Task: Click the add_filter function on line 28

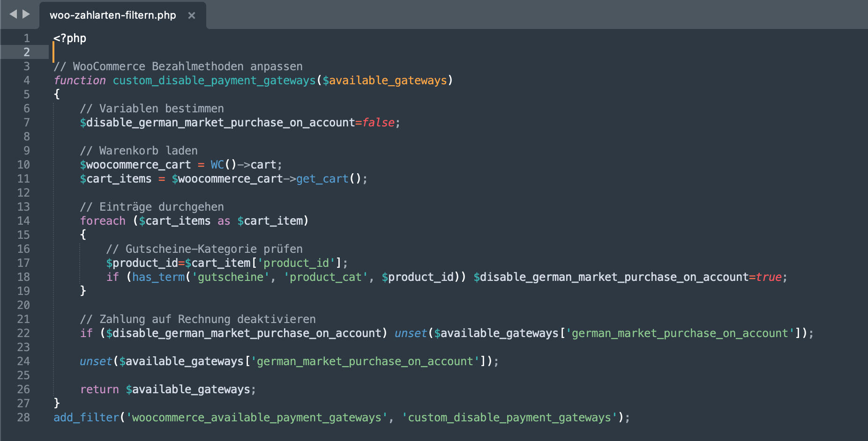Action: pos(86,418)
